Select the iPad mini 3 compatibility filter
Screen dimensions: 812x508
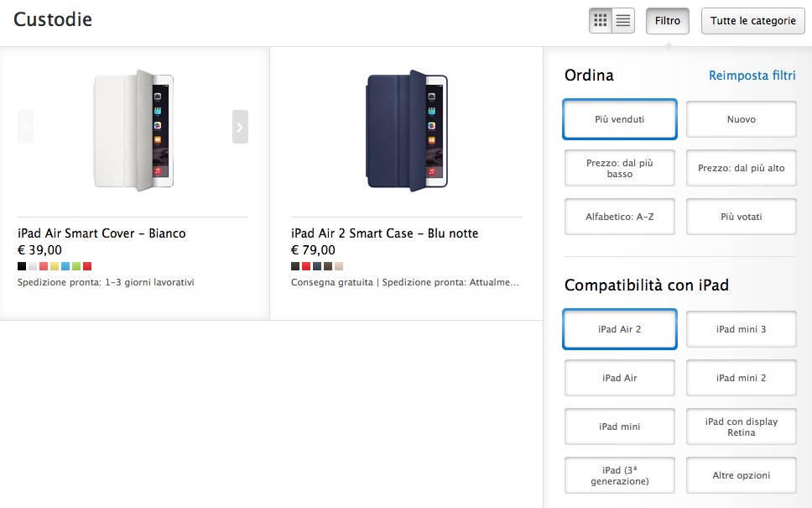741,329
